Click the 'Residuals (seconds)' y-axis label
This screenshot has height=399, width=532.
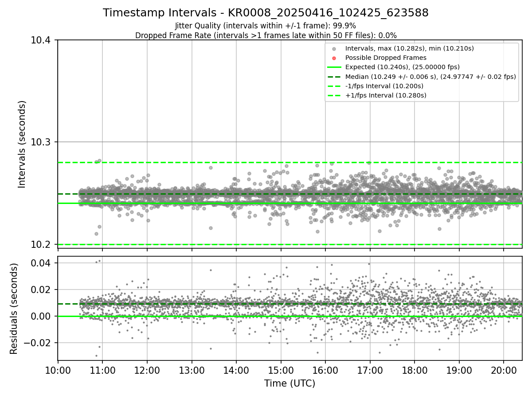(14, 309)
